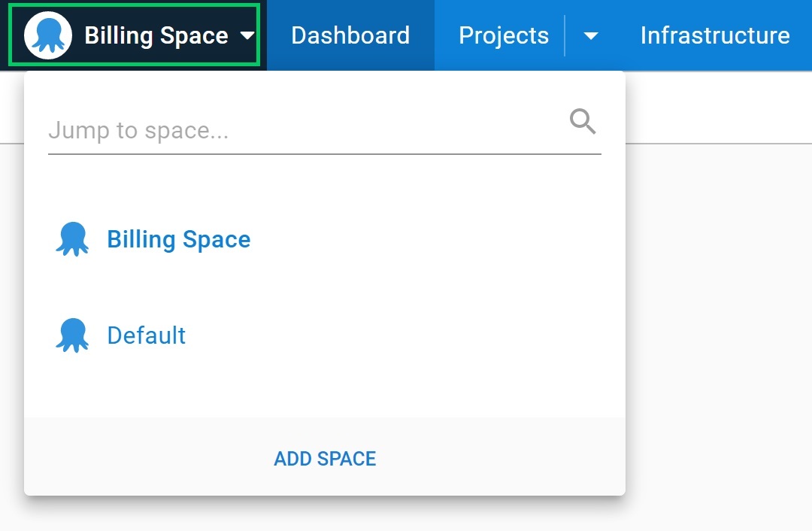Switch to the Projects section
The height and width of the screenshot is (531, 812).
[503, 35]
